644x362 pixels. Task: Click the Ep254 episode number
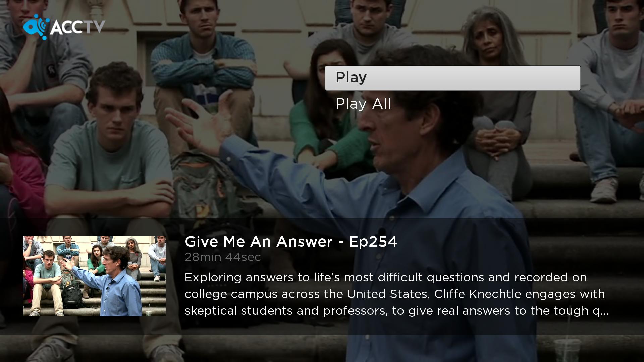373,242
